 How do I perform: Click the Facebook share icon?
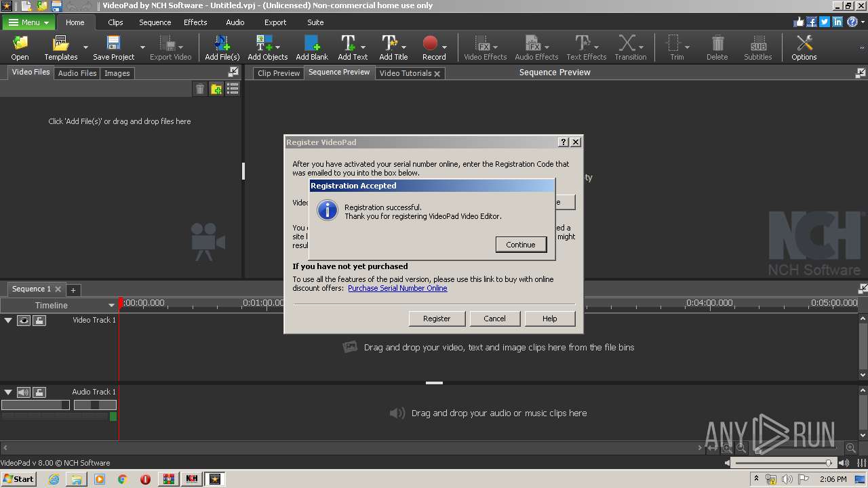[812, 22]
